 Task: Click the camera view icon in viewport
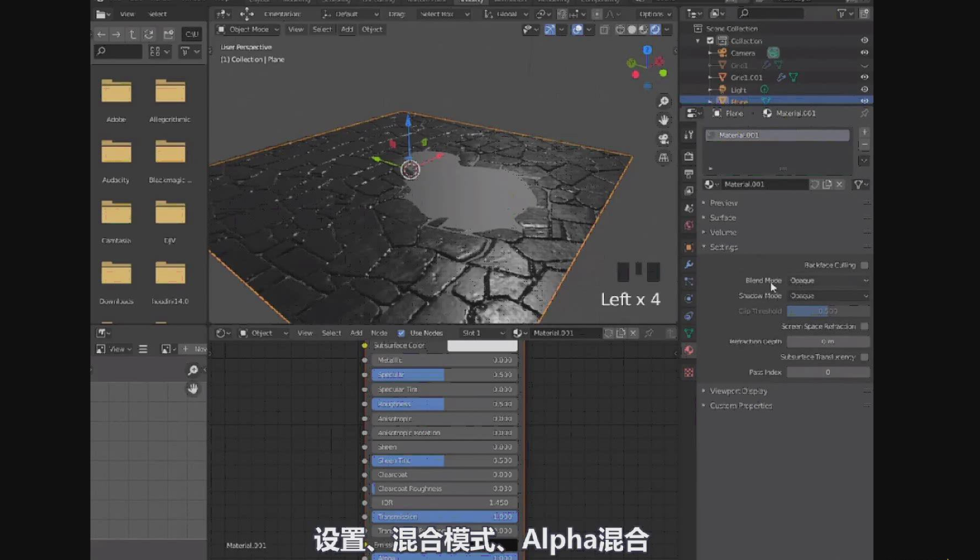click(664, 139)
